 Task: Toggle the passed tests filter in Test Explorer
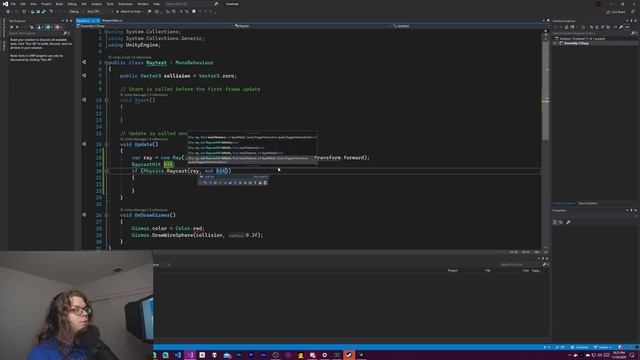[x=49, y=27]
